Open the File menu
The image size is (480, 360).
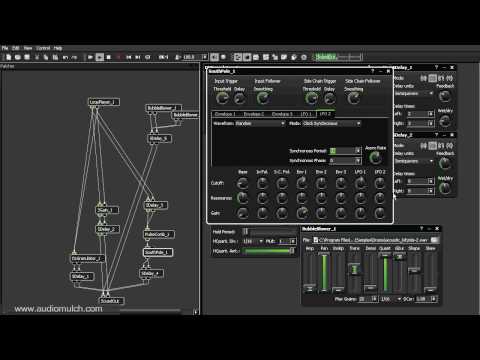(5, 48)
